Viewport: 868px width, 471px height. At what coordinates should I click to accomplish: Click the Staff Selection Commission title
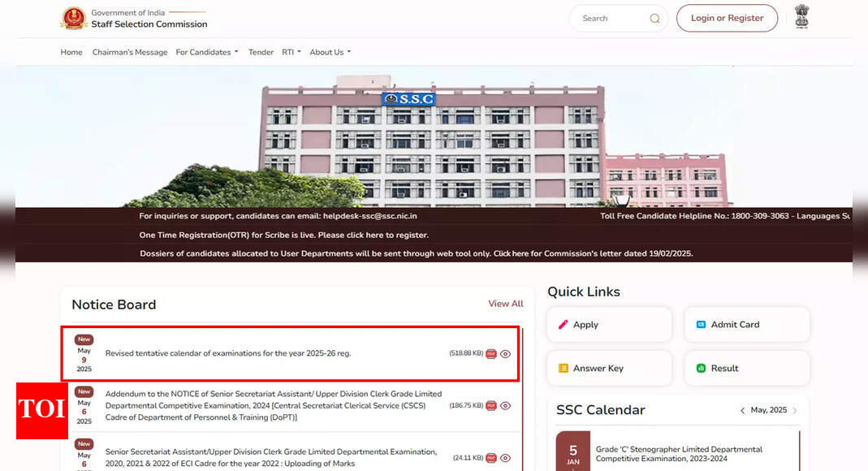149,24
